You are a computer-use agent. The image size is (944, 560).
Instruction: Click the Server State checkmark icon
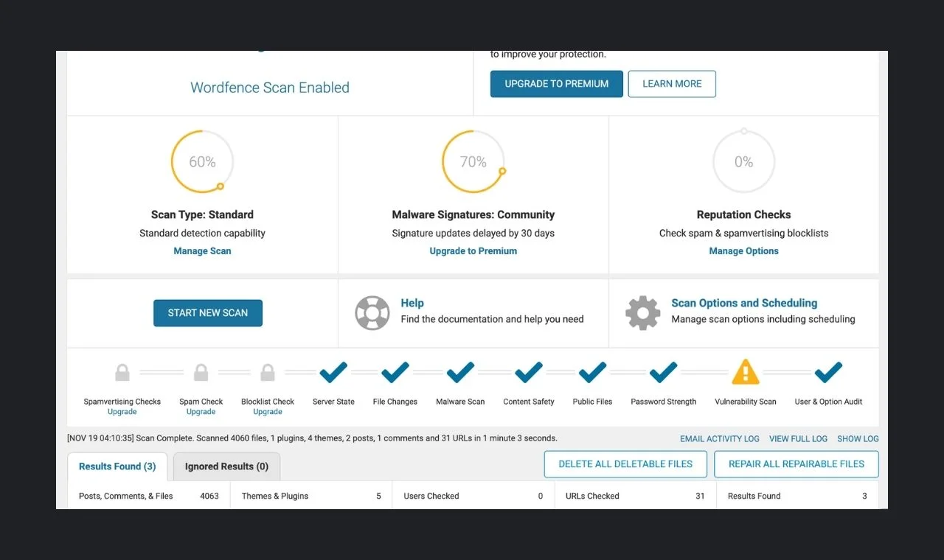coord(333,372)
